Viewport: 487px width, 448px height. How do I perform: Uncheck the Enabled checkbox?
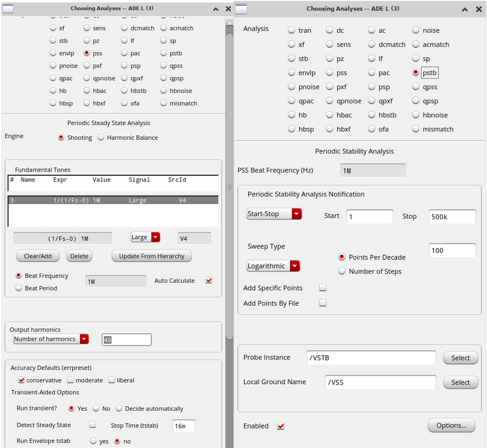click(280, 426)
